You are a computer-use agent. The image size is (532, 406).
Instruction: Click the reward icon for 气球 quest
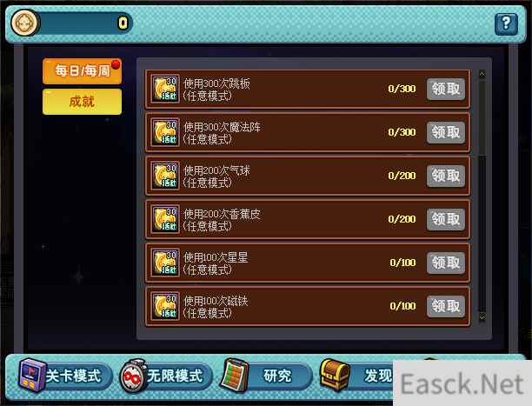[x=165, y=176]
